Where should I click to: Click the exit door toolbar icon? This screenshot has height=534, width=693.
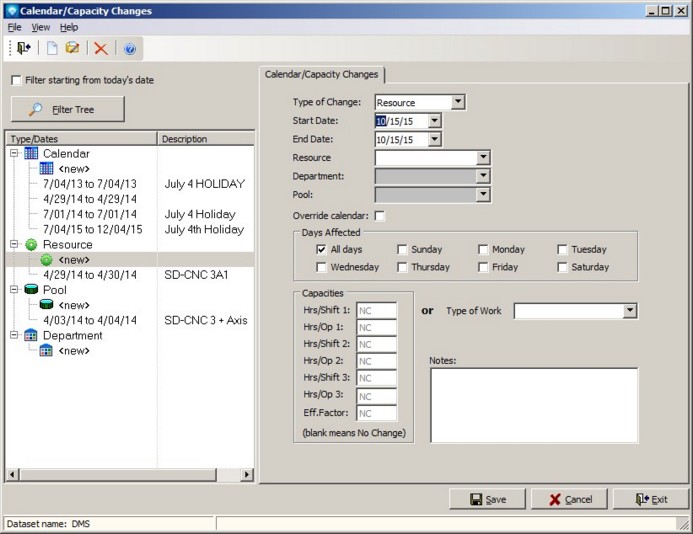click(23, 48)
